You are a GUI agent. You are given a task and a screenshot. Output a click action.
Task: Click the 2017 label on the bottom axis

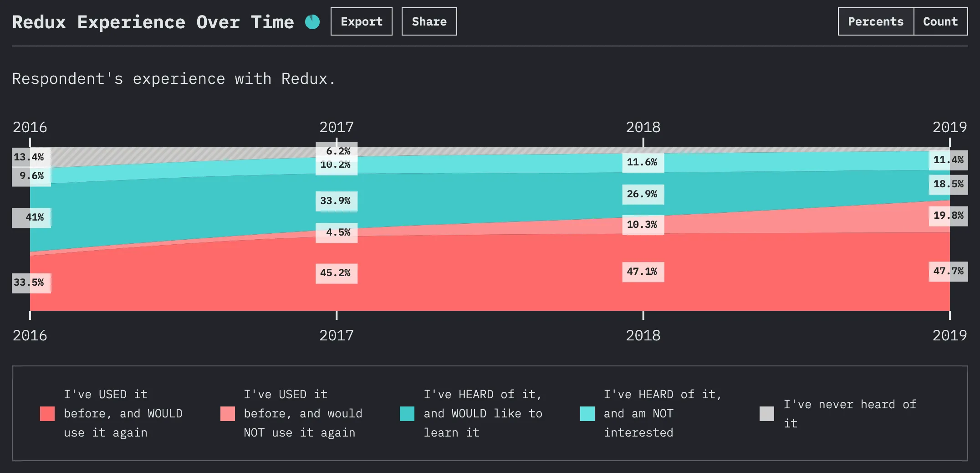(337, 335)
